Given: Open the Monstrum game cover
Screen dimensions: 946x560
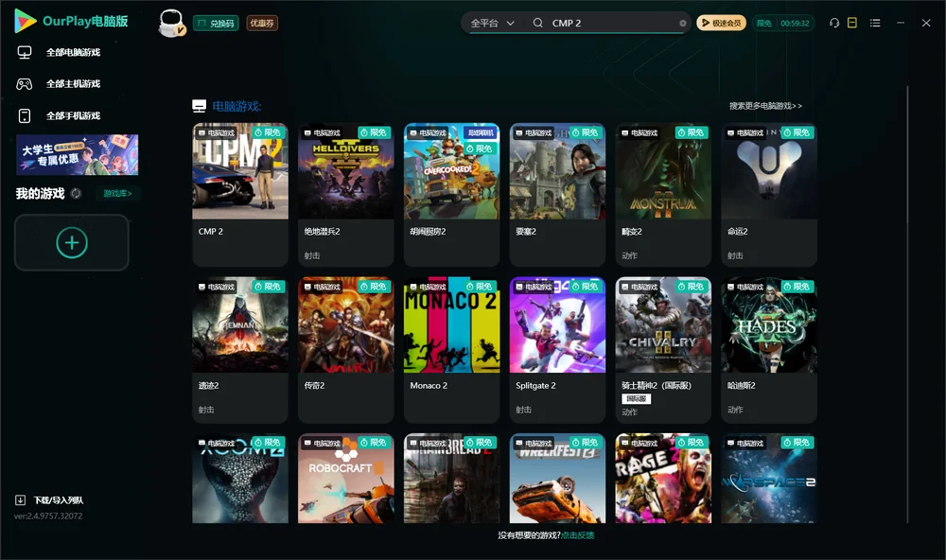Looking at the screenshot, I should point(663,171).
